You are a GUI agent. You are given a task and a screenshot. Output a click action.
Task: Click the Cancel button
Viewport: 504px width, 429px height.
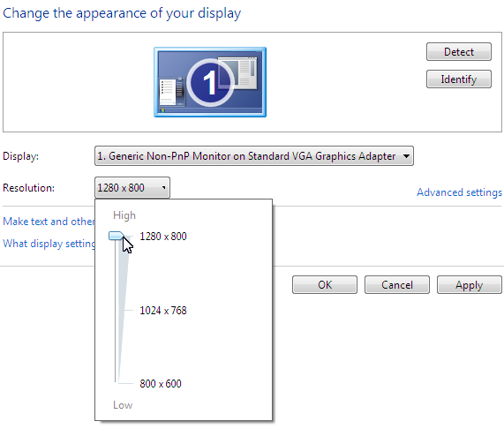tap(397, 285)
